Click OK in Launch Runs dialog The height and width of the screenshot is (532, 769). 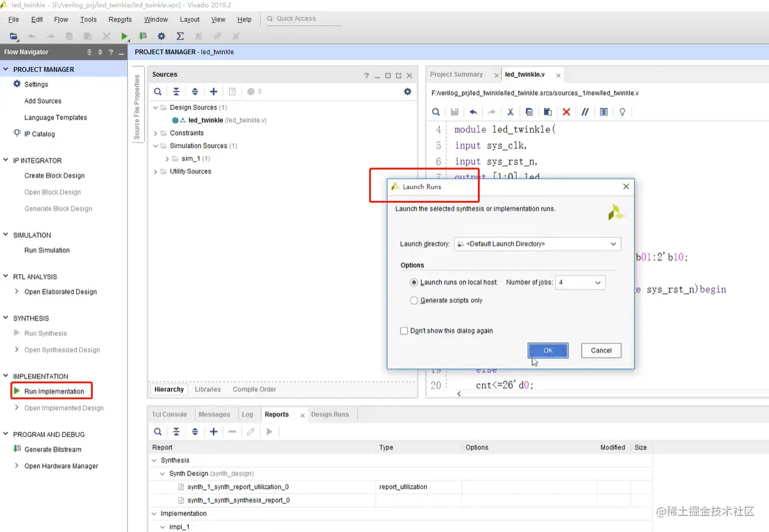[548, 350]
